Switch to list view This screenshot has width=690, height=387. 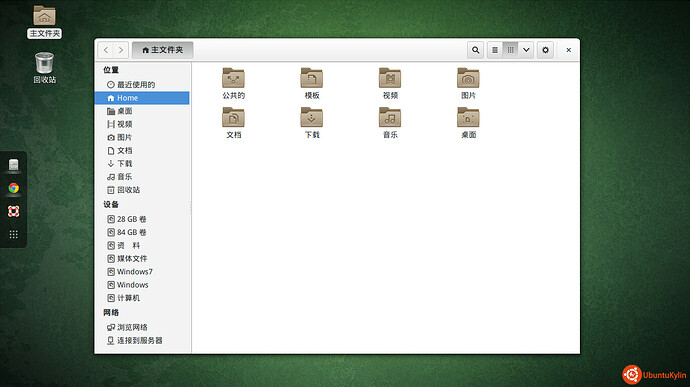point(495,50)
